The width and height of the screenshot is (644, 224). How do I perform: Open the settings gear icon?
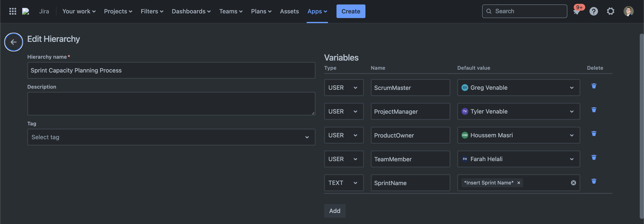[x=611, y=11]
